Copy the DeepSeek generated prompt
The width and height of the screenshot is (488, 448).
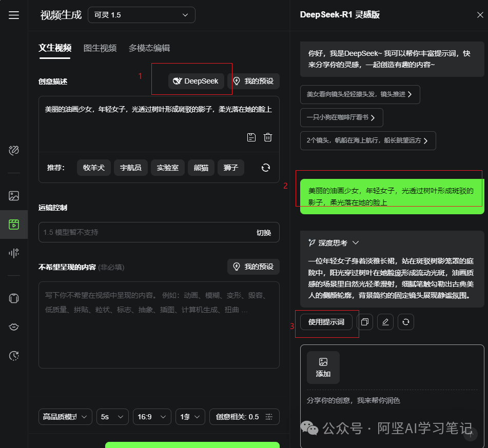click(x=365, y=322)
